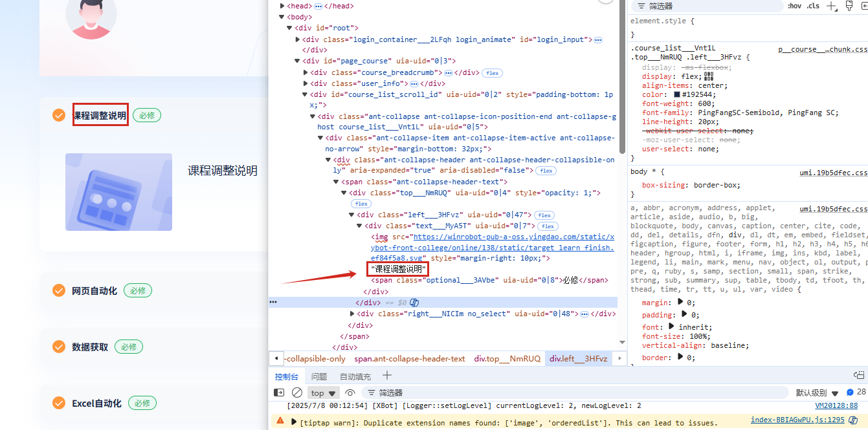The image size is (868, 430).
Task: Add a new drawer tab with plus icon
Action: pyautogui.click(x=386, y=376)
